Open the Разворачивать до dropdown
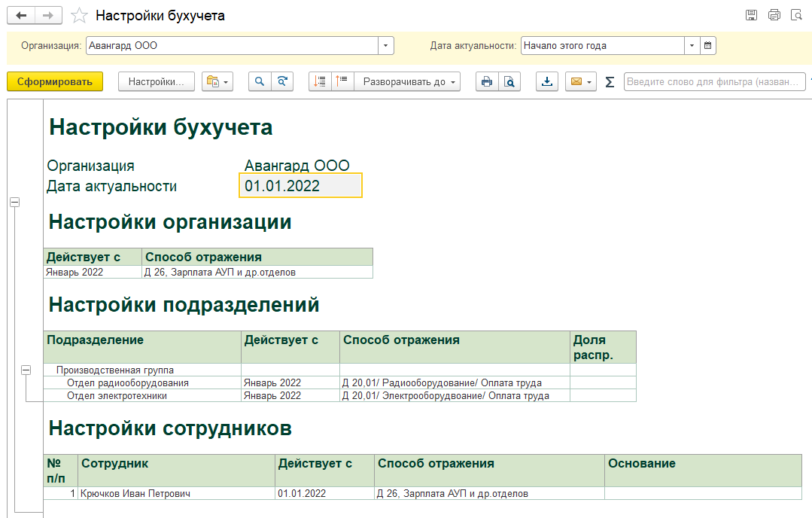812x518 pixels. (407, 82)
